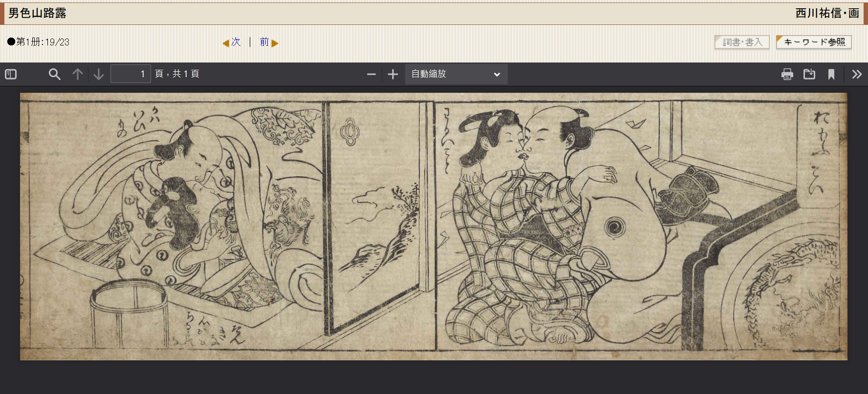Download the PDF file
The height and width of the screenshot is (394, 868).
809,74
